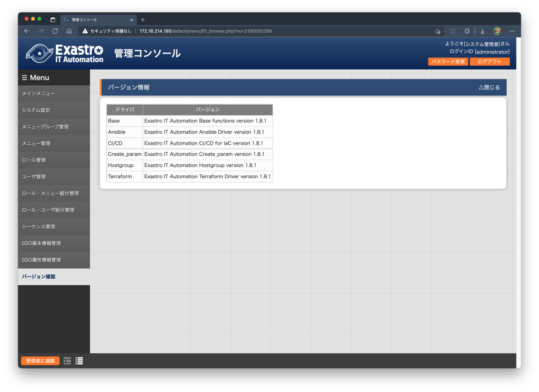Click Create_param version 1.8.1 text
The height and width of the screenshot is (392, 539).
(x=204, y=154)
